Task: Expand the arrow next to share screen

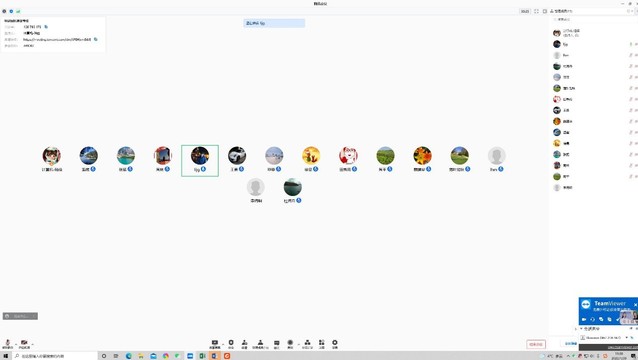Action: pyautogui.click(x=223, y=344)
